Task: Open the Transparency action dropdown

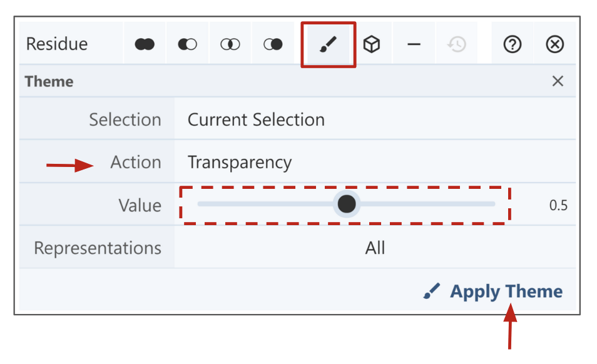Action: coord(374,163)
